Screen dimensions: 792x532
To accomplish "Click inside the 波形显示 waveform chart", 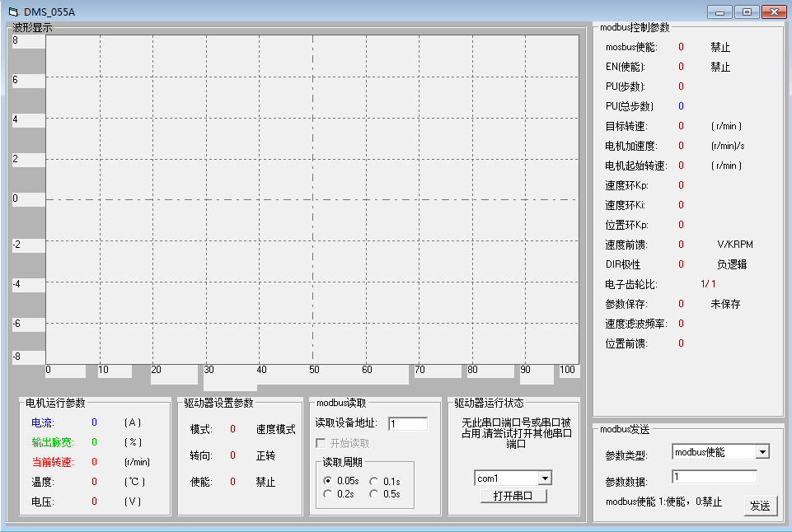I will pos(312,199).
